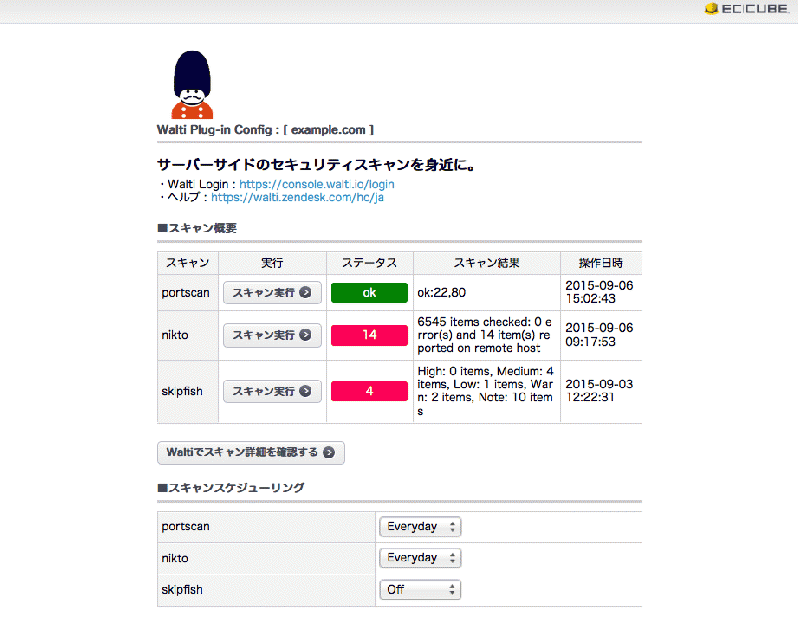
Task: Click date 2015-09-06 15:02:43 cell
Action: pyautogui.click(x=600, y=292)
